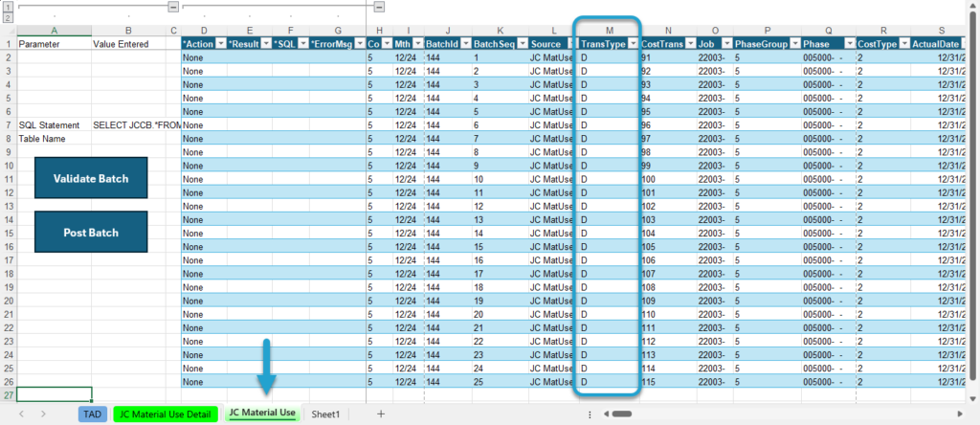Collapse the column group ending at column H
980x425 pixels.
pyautogui.click(x=379, y=7)
